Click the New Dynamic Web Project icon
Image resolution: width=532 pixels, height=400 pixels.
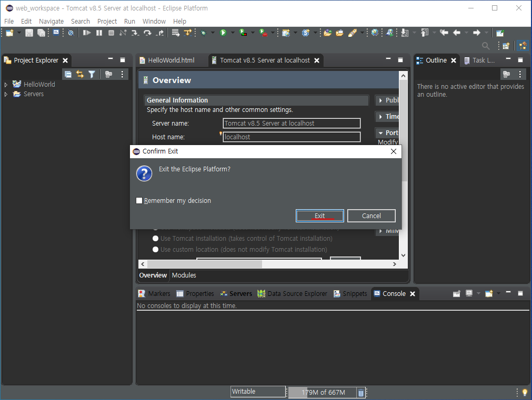pos(286,33)
